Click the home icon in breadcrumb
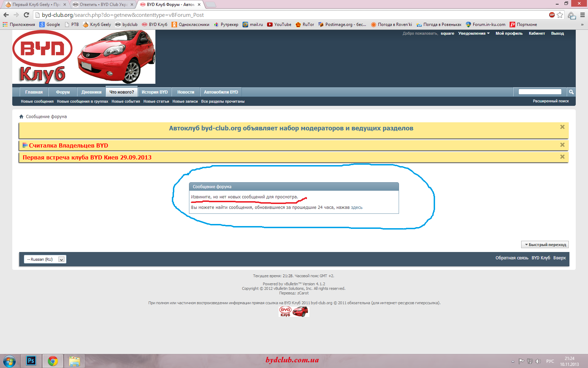Viewport: 588px width, 368px height. (x=21, y=117)
